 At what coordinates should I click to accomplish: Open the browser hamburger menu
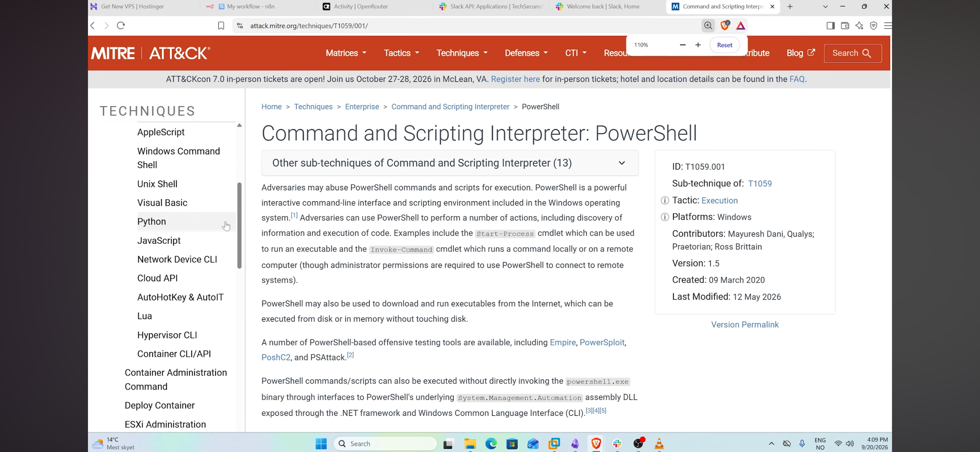[887, 26]
